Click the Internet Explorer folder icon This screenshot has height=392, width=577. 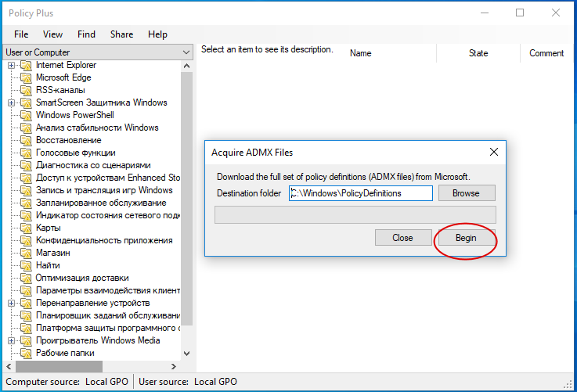click(26, 66)
